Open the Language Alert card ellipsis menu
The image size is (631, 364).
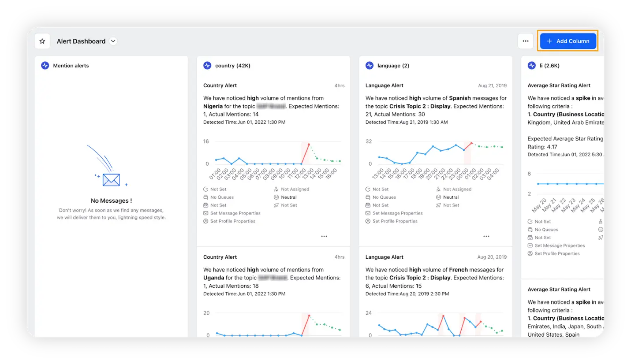(486, 236)
